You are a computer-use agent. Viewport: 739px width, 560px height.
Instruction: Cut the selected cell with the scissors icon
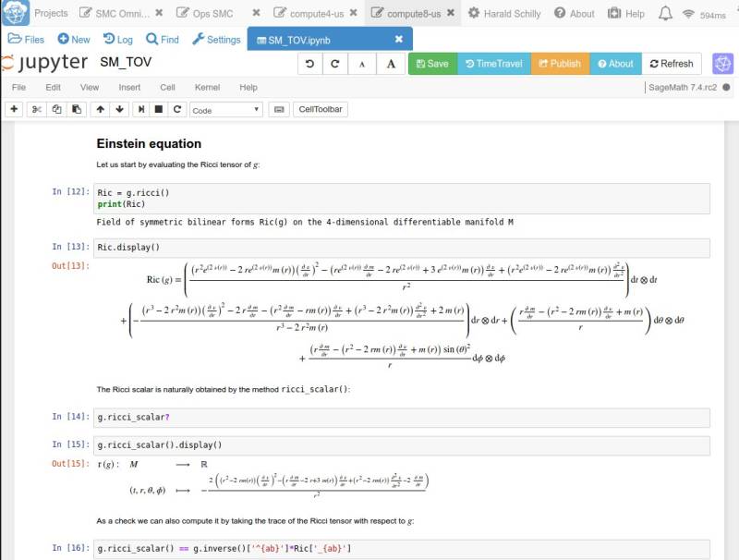pos(35,109)
